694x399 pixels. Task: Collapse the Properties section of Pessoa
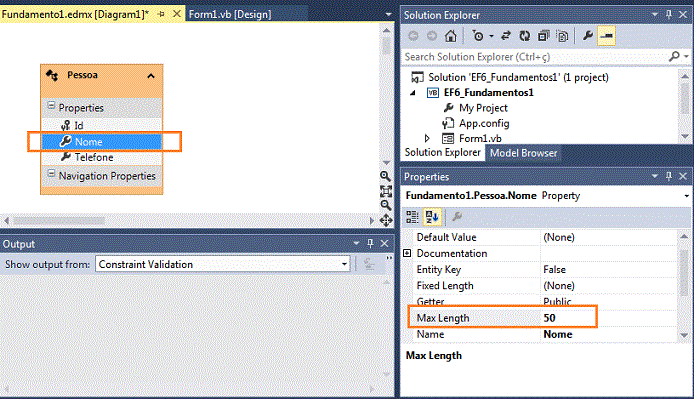pyautogui.click(x=51, y=105)
